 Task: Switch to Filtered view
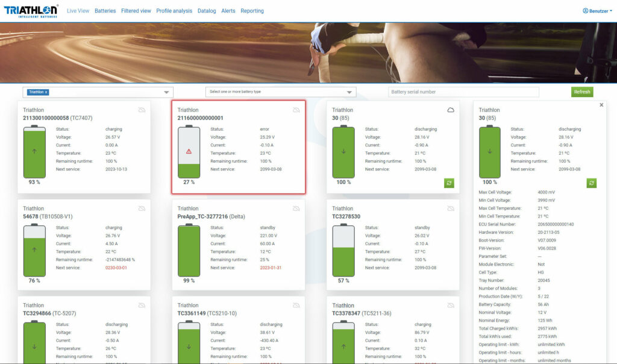click(x=136, y=11)
